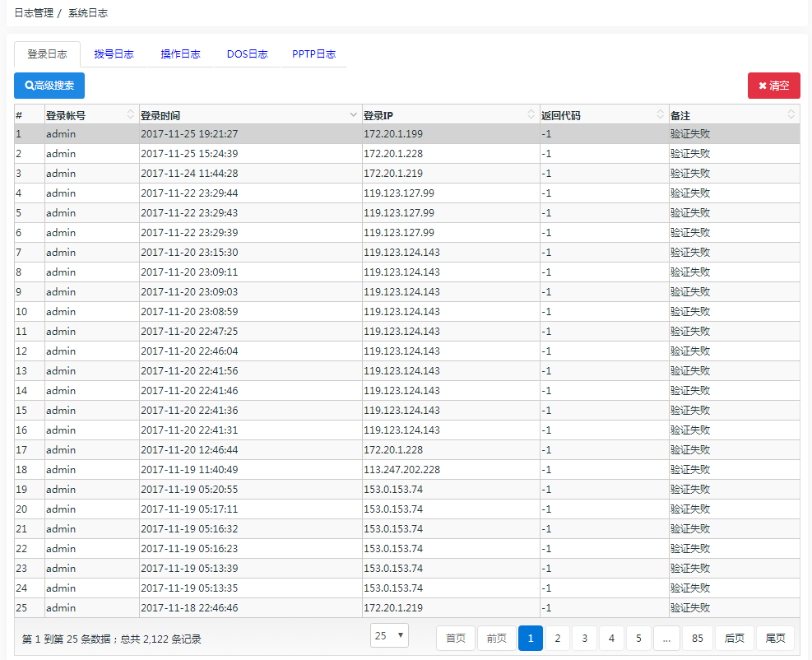
Task: Click the time 2017-11-22 23:29:39
Action: pos(189,233)
